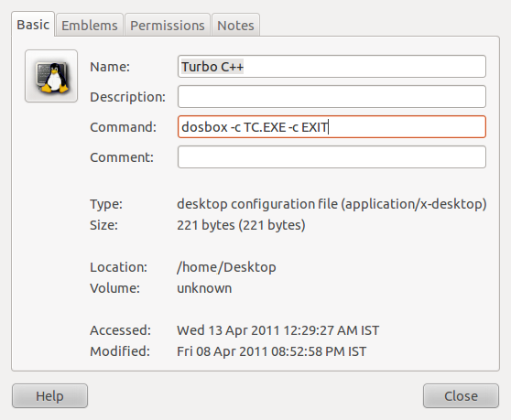Place cursor in the Command field with dosbox
511x420 pixels.
(x=332, y=126)
